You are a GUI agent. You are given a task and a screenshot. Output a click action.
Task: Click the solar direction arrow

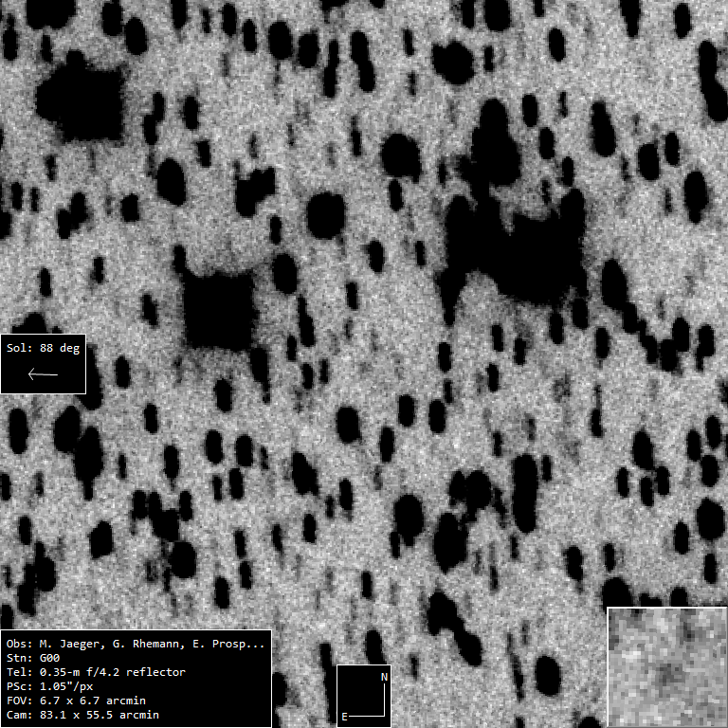[43, 373]
